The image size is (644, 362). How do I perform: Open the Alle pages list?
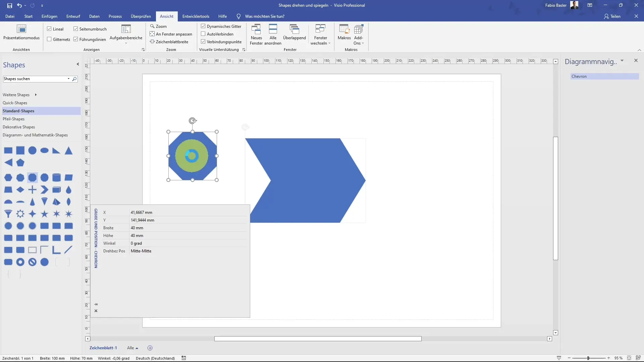point(132,348)
